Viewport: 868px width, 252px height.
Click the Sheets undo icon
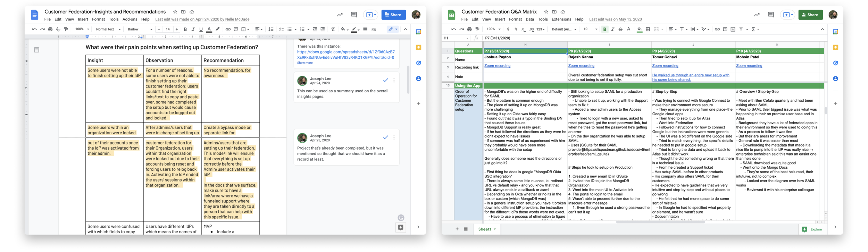click(453, 29)
